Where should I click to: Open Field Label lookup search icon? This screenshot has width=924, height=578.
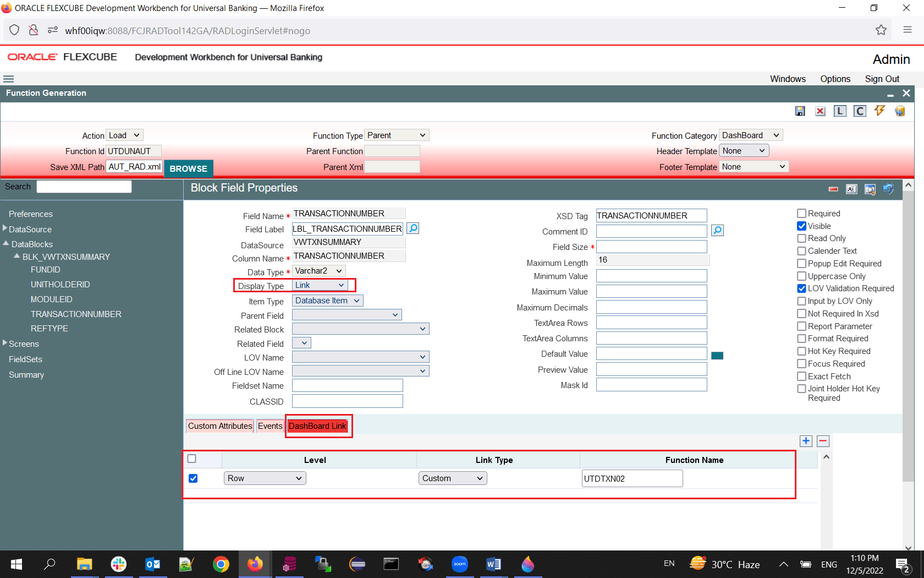[x=413, y=228]
